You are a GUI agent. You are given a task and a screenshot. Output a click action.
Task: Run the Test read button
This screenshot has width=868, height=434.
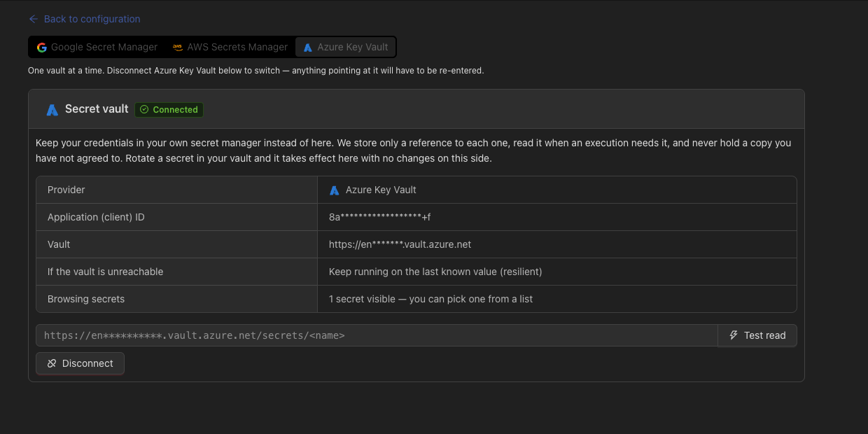[x=757, y=335]
